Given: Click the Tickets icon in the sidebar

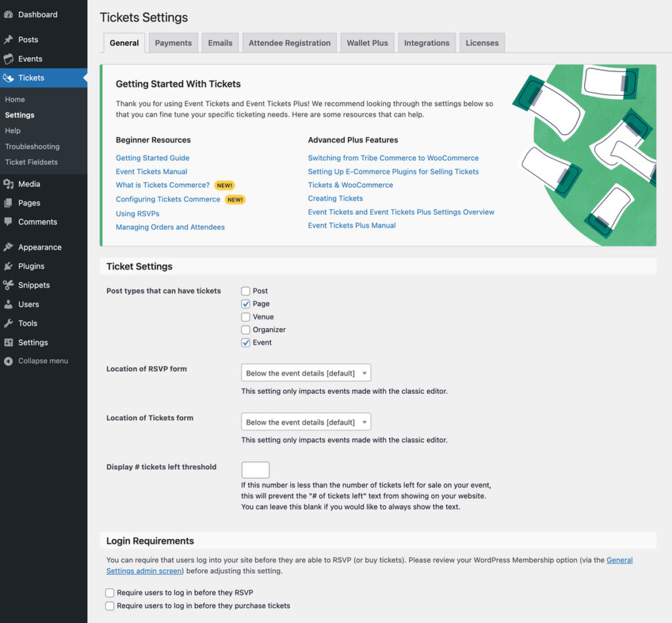Looking at the screenshot, I should pos(9,77).
